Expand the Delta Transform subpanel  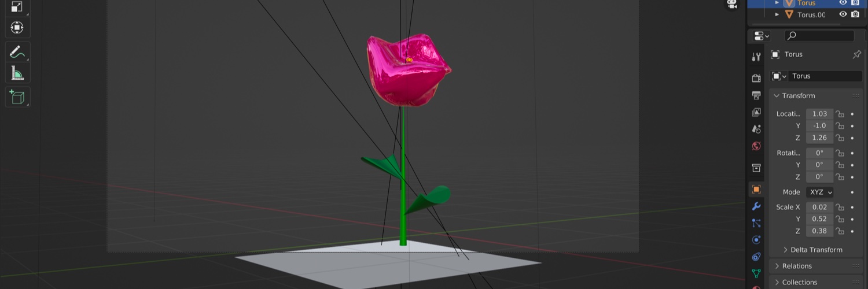[x=786, y=250]
